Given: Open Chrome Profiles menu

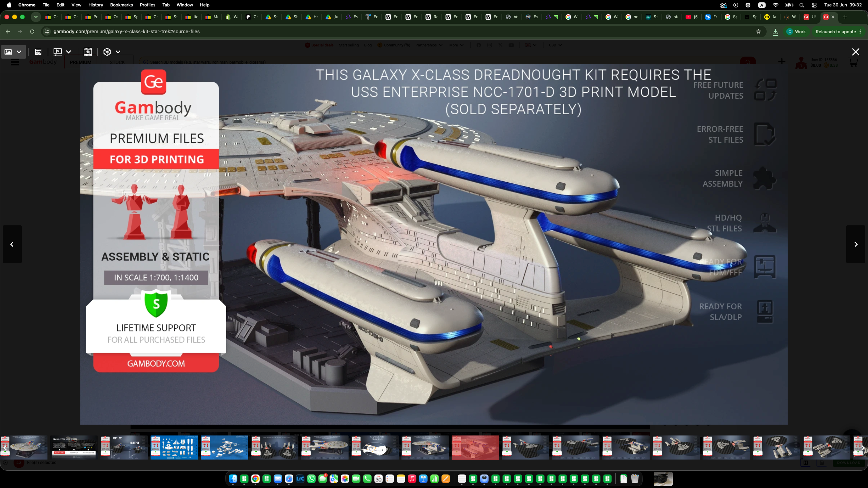Looking at the screenshot, I should pos(147,5).
